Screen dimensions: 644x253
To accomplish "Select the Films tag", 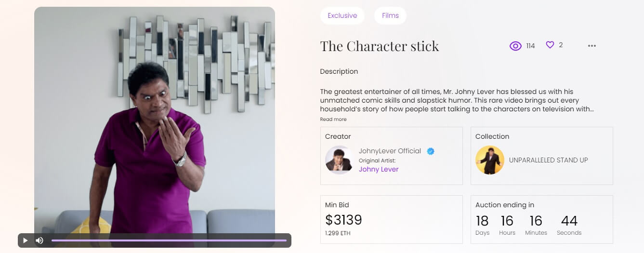I will (x=390, y=15).
